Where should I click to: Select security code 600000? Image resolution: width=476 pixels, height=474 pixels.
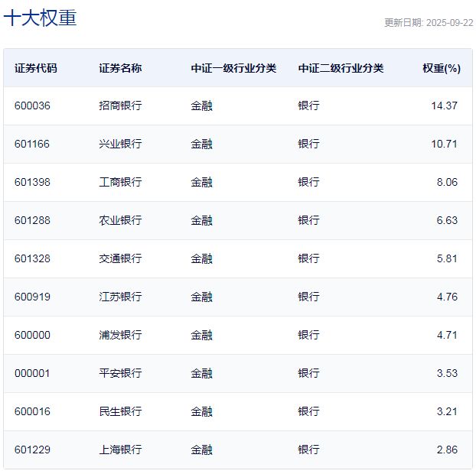click(x=32, y=335)
